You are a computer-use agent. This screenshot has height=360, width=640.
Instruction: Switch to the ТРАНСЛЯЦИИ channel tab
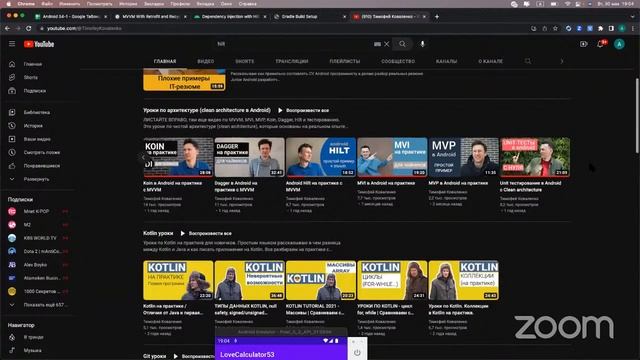pyautogui.click(x=291, y=61)
